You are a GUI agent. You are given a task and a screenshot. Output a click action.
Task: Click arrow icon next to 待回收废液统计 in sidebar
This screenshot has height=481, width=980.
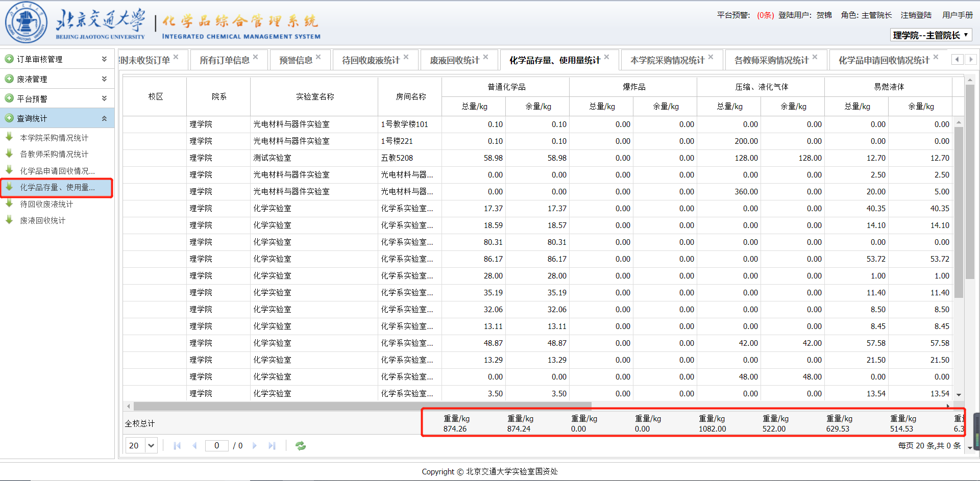click(x=9, y=204)
